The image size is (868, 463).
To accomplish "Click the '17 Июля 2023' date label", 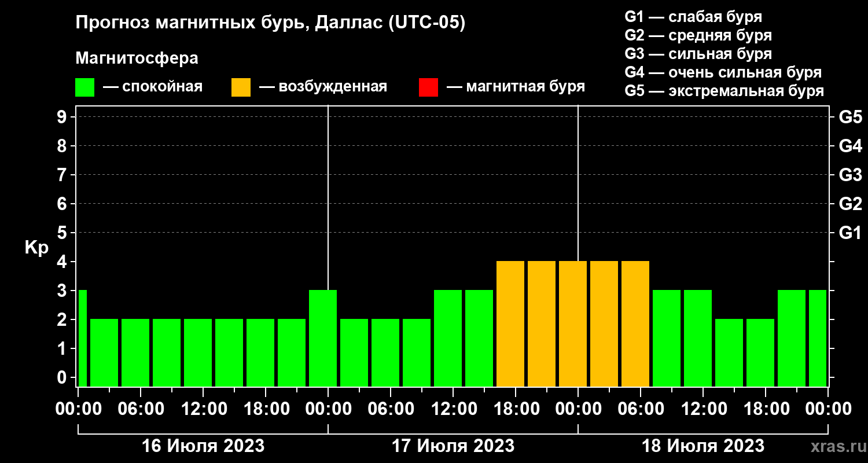I will (x=453, y=446).
